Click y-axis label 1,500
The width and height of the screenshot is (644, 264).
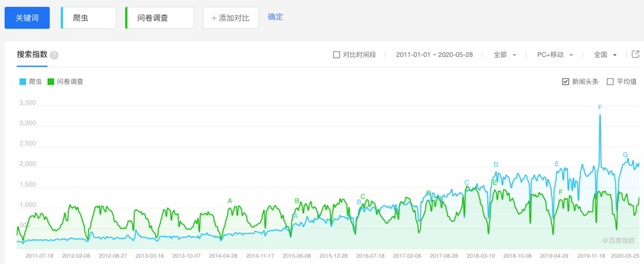27,184
